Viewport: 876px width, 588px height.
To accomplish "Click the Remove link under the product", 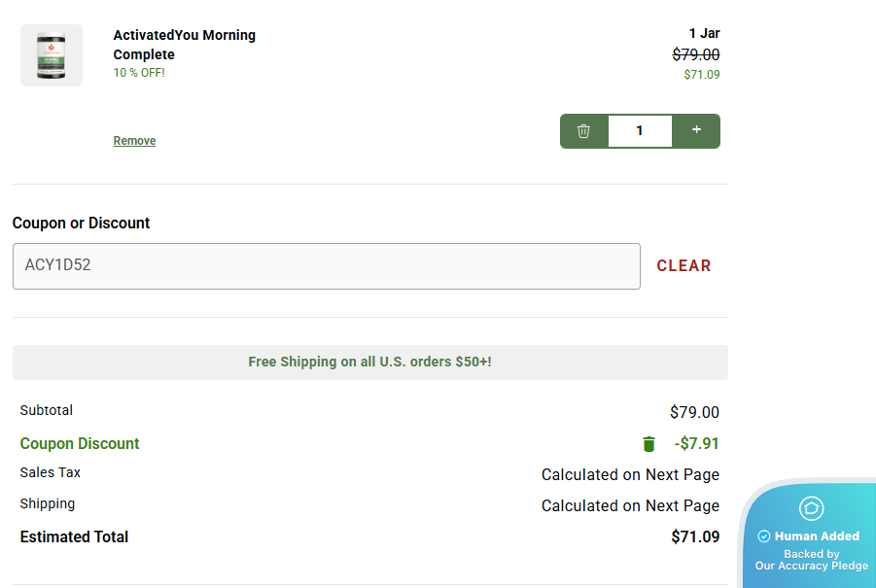I will (x=134, y=141).
